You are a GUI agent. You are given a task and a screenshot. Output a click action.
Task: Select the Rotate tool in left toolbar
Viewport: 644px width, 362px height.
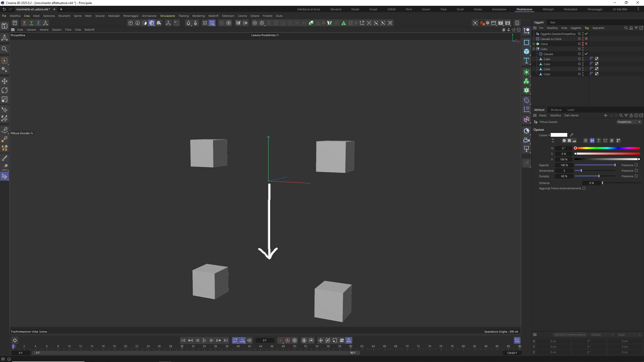tap(5, 90)
